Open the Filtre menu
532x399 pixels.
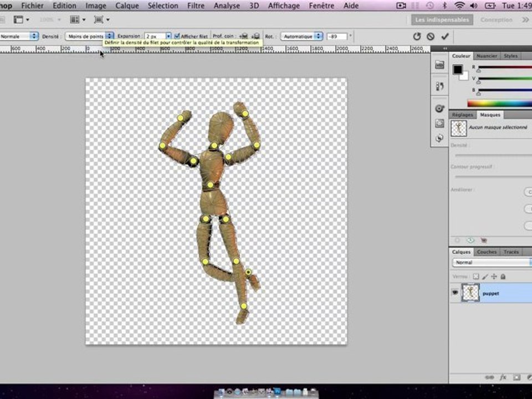click(196, 6)
